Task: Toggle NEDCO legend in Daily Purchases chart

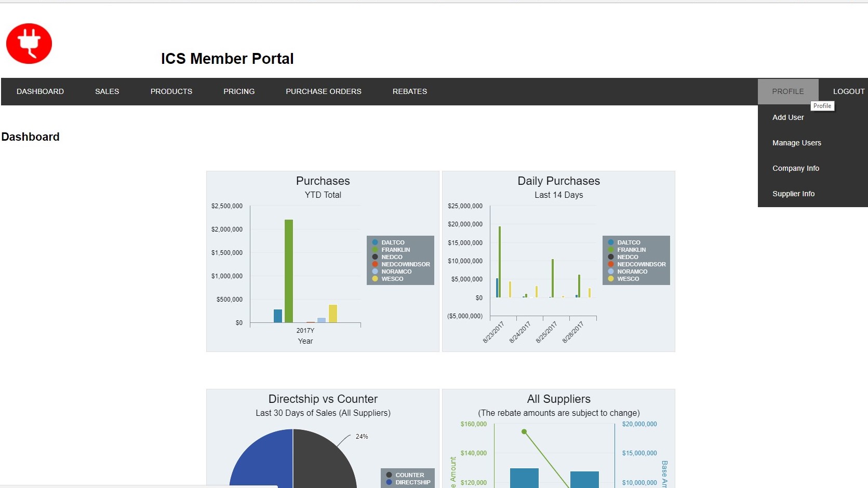Action: [623, 257]
